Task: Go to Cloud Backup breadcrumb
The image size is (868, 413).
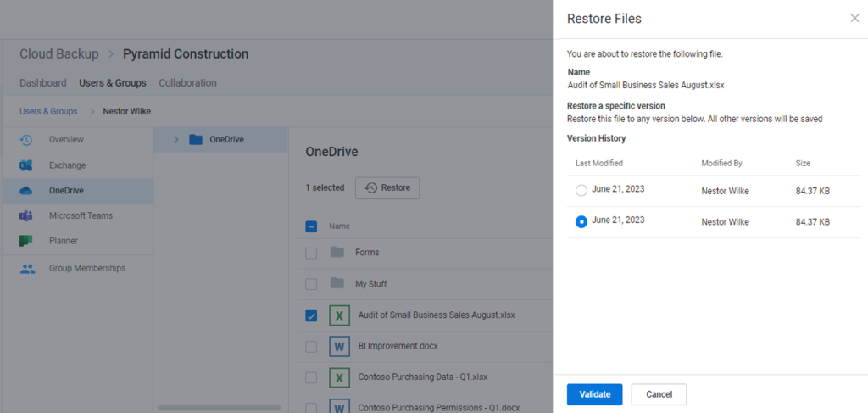Action: [59, 53]
